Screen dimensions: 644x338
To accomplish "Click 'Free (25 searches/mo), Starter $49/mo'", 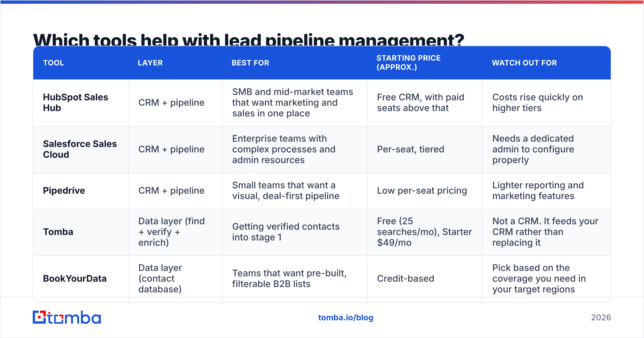I will point(424,232).
